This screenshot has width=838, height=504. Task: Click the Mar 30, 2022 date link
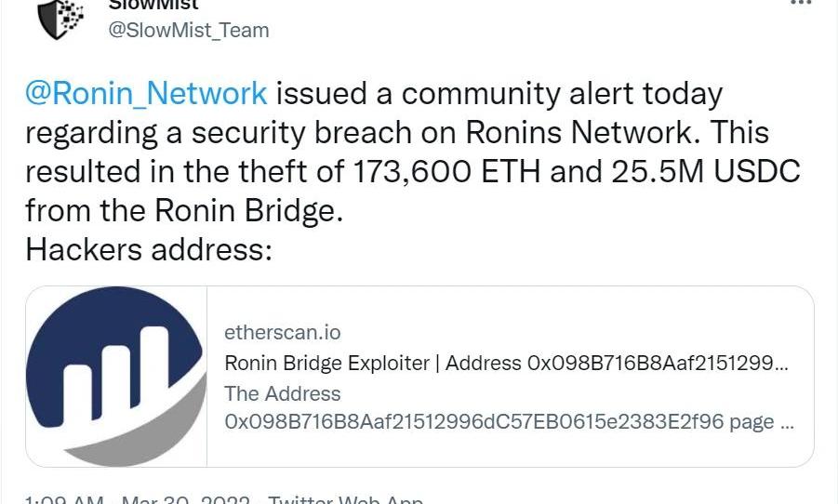pyautogui.click(x=185, y=500)
